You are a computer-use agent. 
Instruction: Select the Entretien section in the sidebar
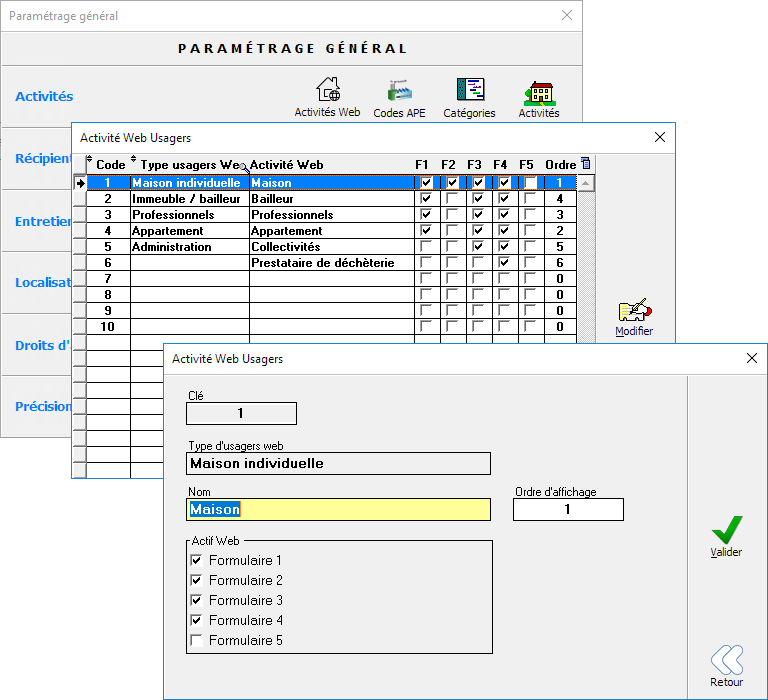click(x=43, y=221)
